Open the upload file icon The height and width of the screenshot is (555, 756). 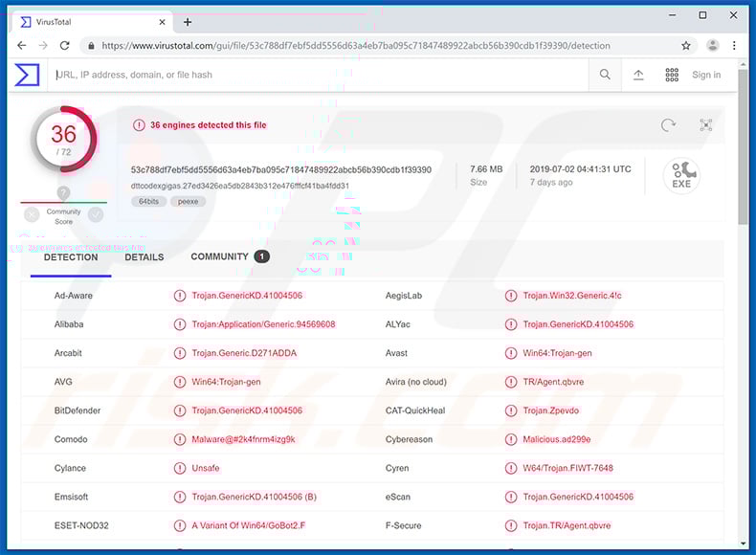638,75
